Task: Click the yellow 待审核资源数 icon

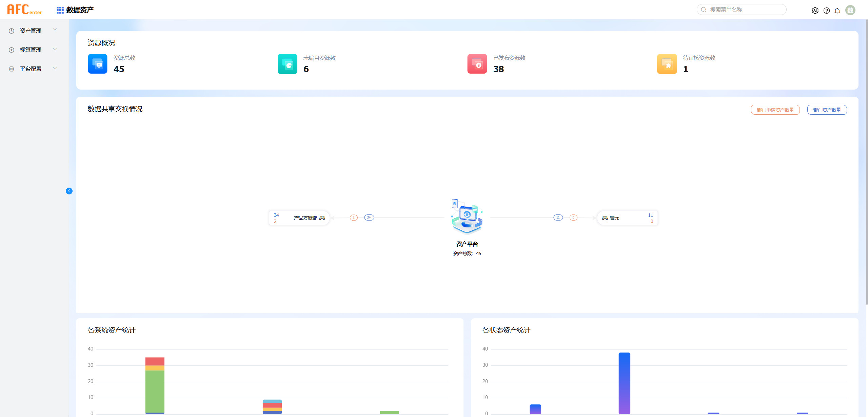Action: 667,64
